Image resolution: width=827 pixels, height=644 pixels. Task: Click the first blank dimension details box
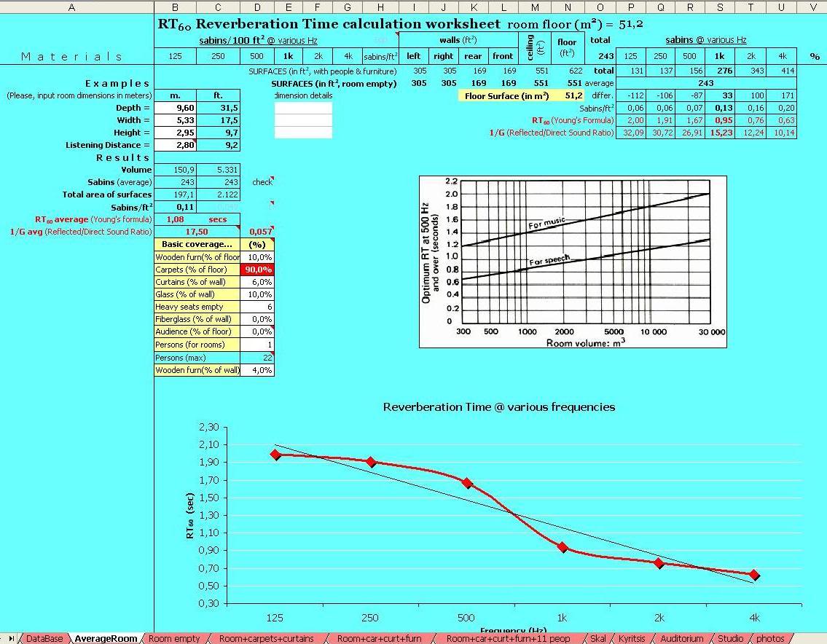click(303, 108)
